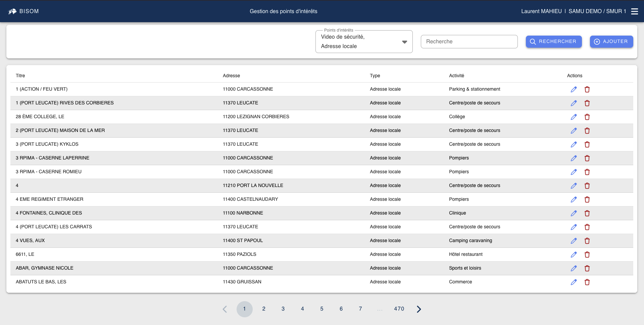This screenshot has width=644, height=325.
Task: Click the Titre column header
Action: pyautogui.click(x=20, y=76)
